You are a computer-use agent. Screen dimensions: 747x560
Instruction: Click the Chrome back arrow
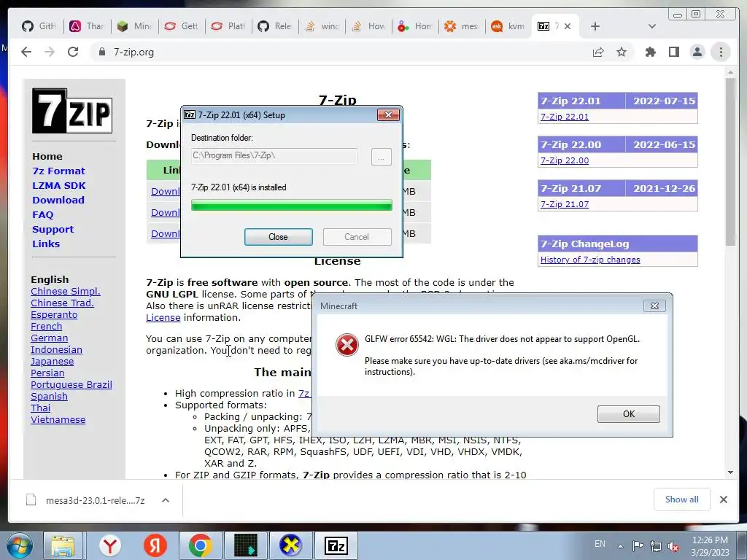pyautogui.click(x=26, y=52)
